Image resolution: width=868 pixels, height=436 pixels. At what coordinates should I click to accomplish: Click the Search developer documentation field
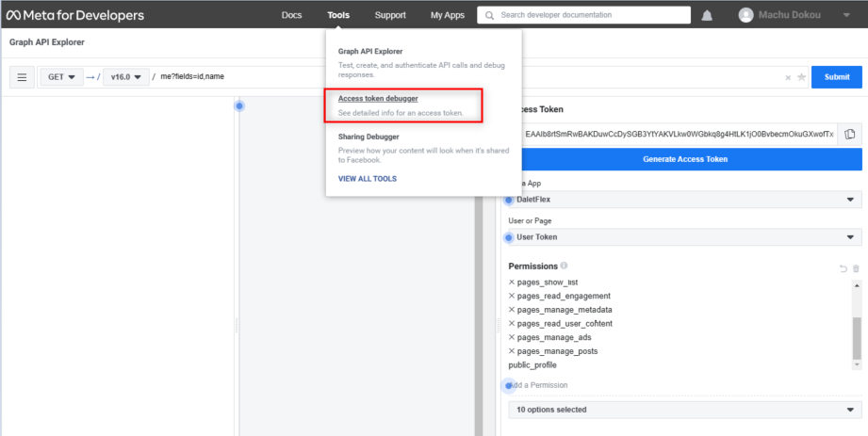[x=584, y=15]
